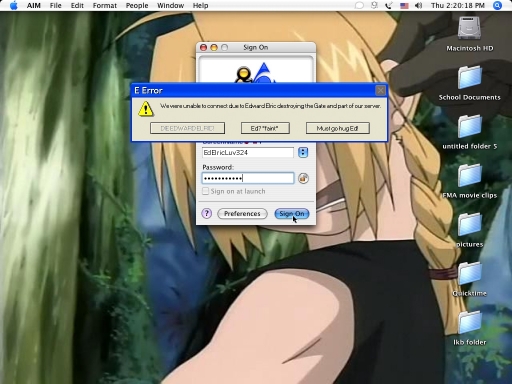Click the Must go hug Ed! button
The height and width of the screenshot is (384, 512).
pos(338,128)
